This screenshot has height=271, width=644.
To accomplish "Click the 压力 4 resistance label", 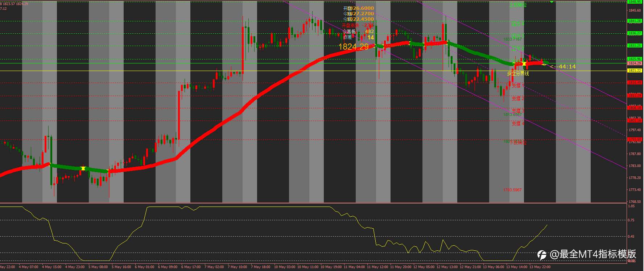I will point(518,24).
